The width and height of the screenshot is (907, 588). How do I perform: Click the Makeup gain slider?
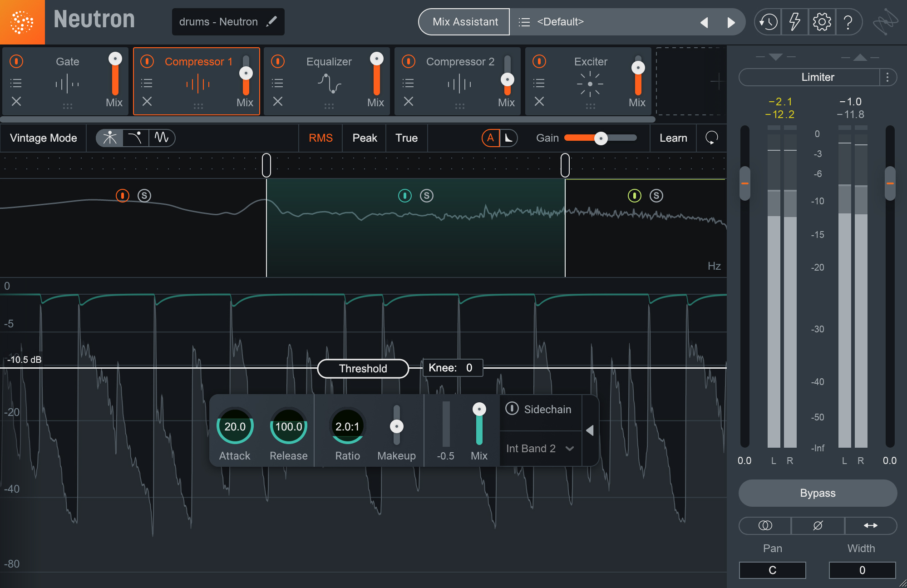(x=397, y=426)
